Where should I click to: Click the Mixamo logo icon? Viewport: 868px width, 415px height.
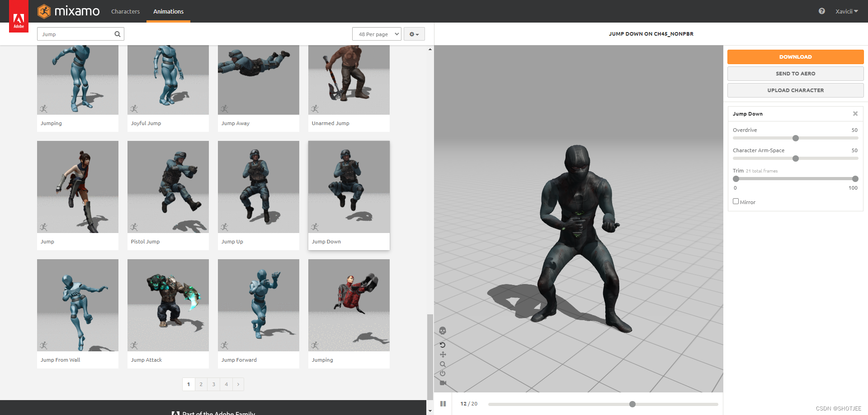(44, 11)
